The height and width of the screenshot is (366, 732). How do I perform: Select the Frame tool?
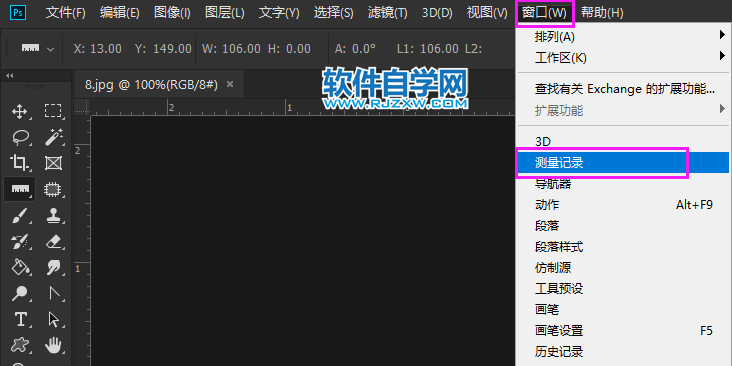pyautogui.click(x=53, y=163)
